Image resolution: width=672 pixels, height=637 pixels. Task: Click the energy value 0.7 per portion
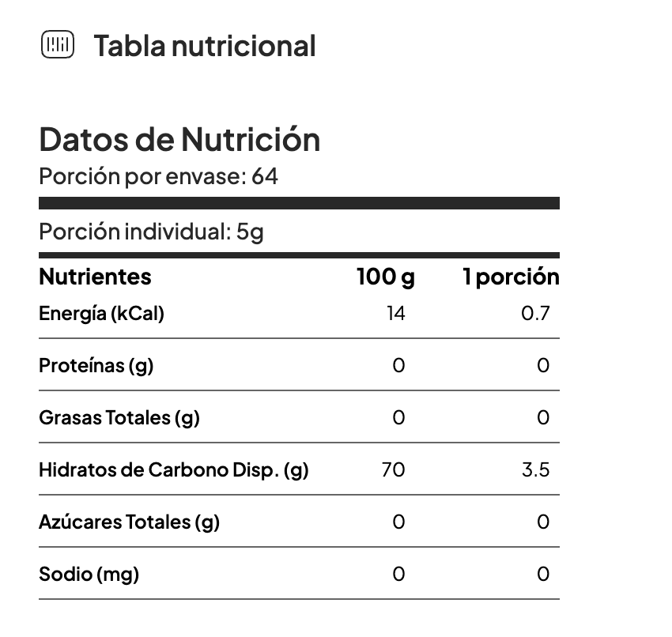535,313
